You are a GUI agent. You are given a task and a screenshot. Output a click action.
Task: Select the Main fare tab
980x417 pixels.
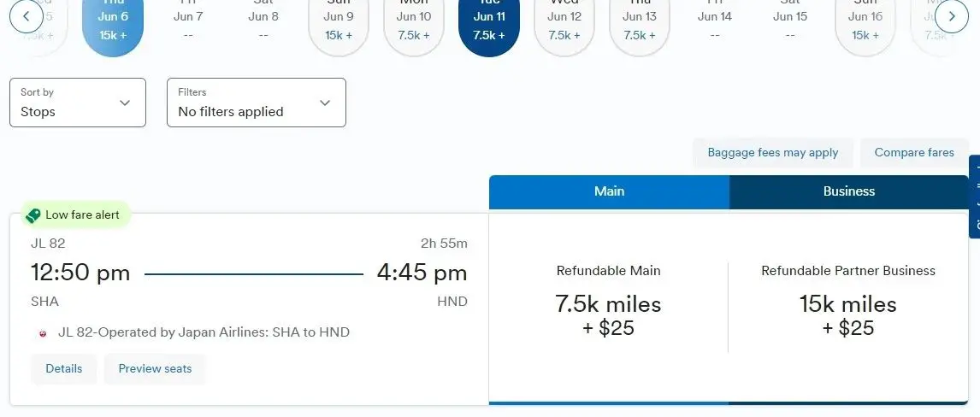pyautogui.click(x=609, y=191)
